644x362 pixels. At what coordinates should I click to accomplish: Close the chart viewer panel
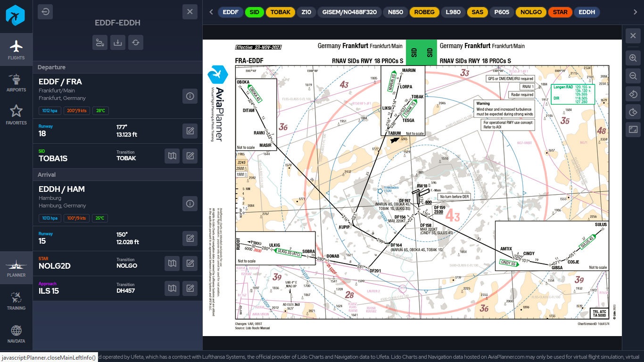coord(633,36)
